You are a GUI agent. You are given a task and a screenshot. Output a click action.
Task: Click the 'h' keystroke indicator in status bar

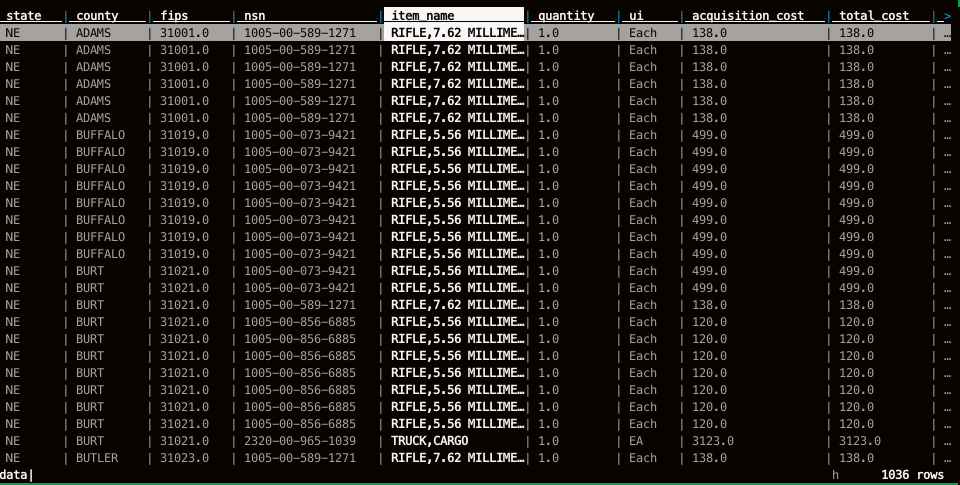[x=835, y=475]
